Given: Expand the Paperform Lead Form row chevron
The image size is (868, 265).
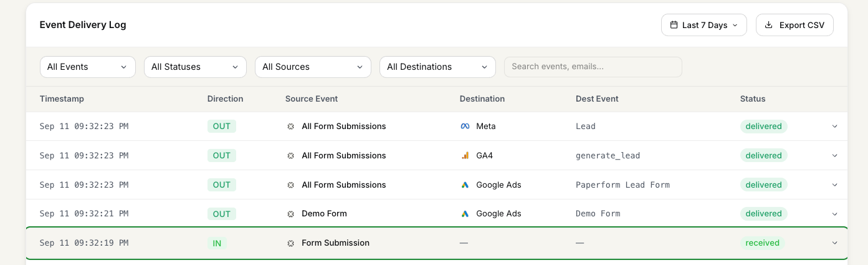Looking at the screenshot, I should pos(835,185).
